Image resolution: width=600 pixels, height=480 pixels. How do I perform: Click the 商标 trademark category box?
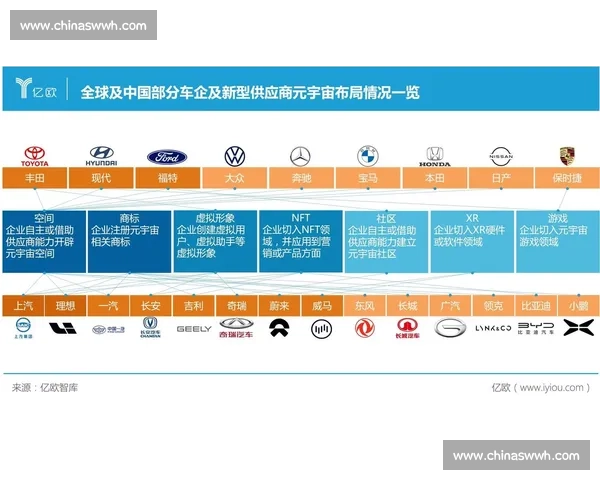pyautogui.click(x=129, y=241)
